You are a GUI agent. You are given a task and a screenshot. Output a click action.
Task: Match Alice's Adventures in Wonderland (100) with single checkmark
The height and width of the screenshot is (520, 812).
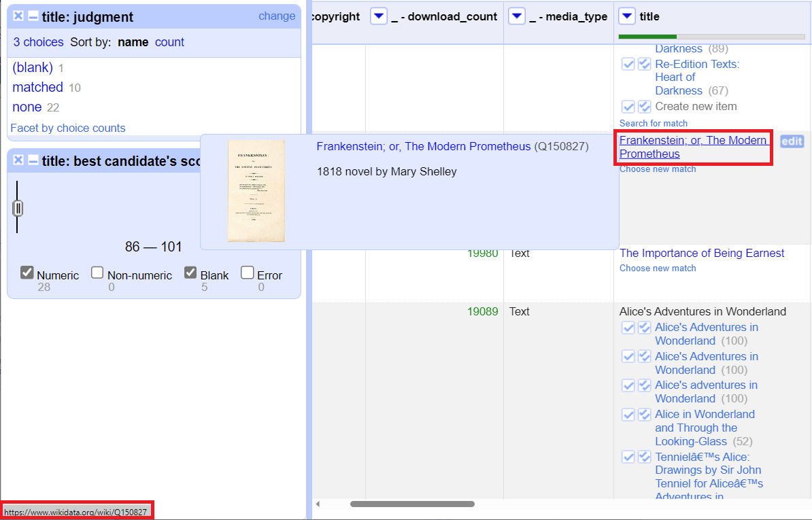[x=628, y=328]
